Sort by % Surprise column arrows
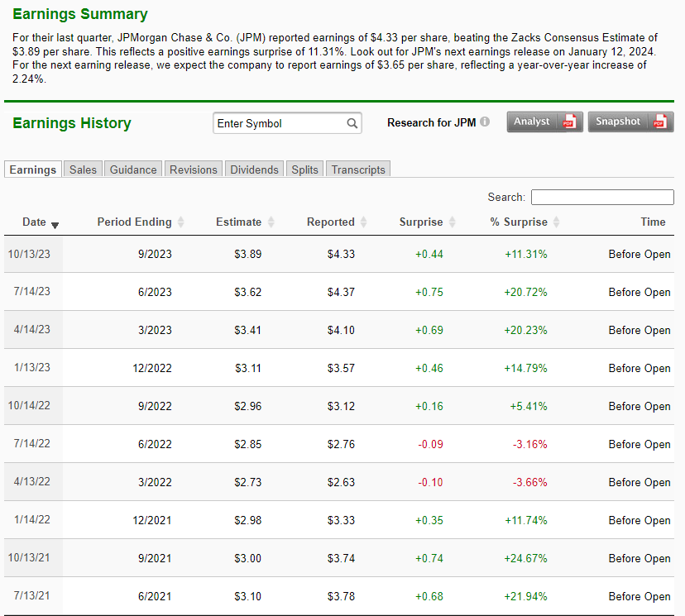The height and width of the screenshot is (616, 685). [x=556, y=222]
